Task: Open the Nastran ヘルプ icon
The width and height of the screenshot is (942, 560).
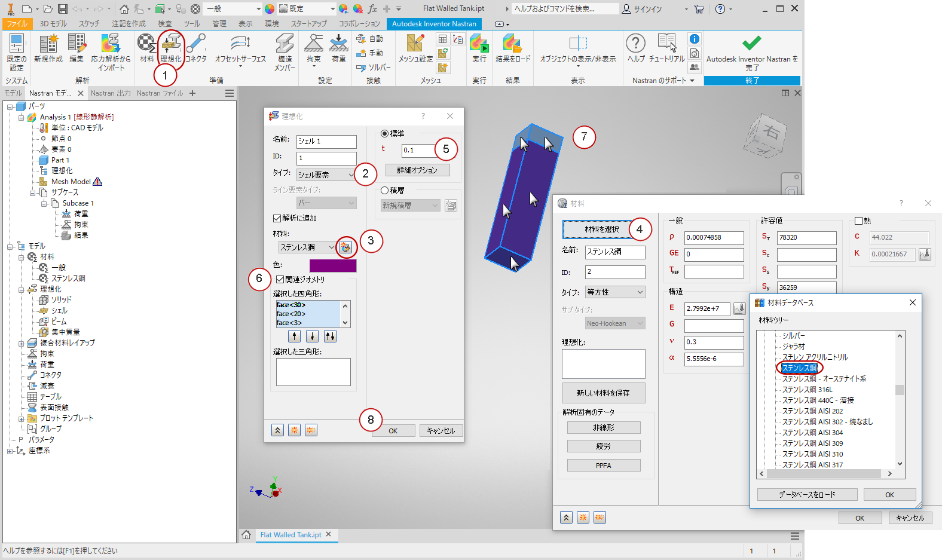Action: [636, 48]
